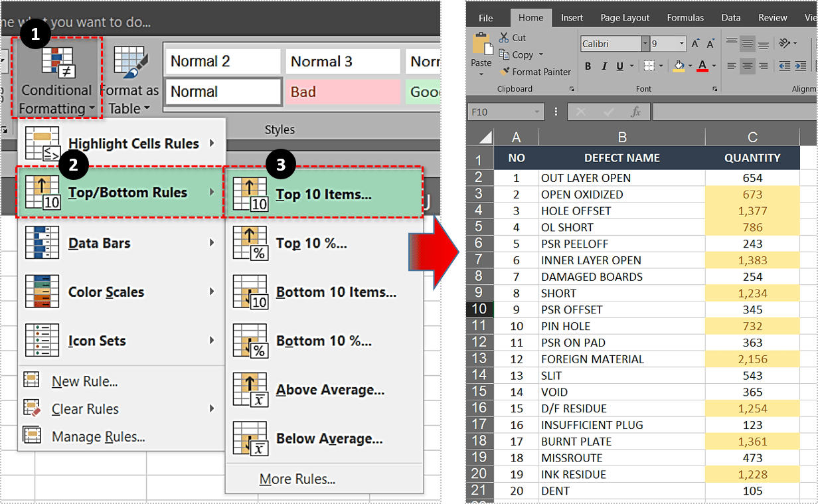Viewport: 818px width, 504px height.
Task: Click the Insert Function fx icon
Action: (635, 112)
